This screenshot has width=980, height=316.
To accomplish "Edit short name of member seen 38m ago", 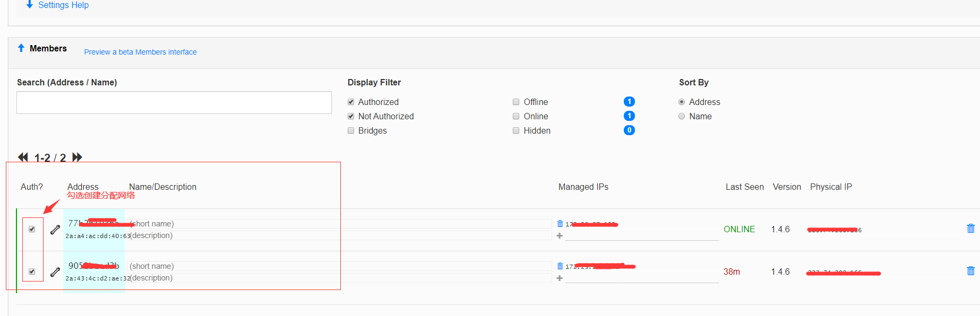I will tap(340, 266).
